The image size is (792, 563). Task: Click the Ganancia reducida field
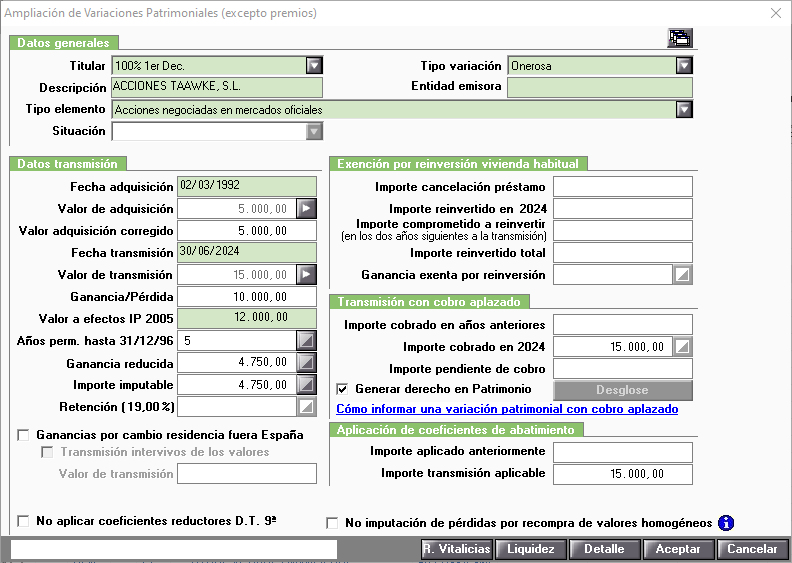point(237,363)
